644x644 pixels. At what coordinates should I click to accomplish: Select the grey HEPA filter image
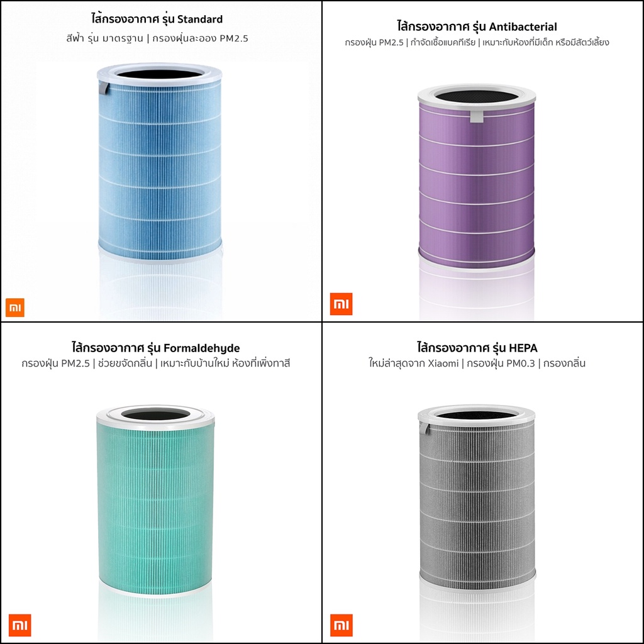[477, 498]
